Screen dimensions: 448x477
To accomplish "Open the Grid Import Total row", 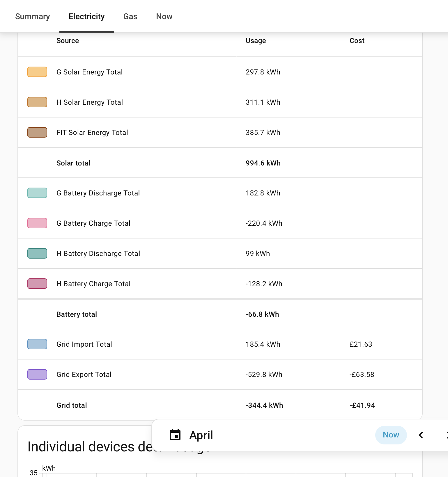I will point(220,344).
